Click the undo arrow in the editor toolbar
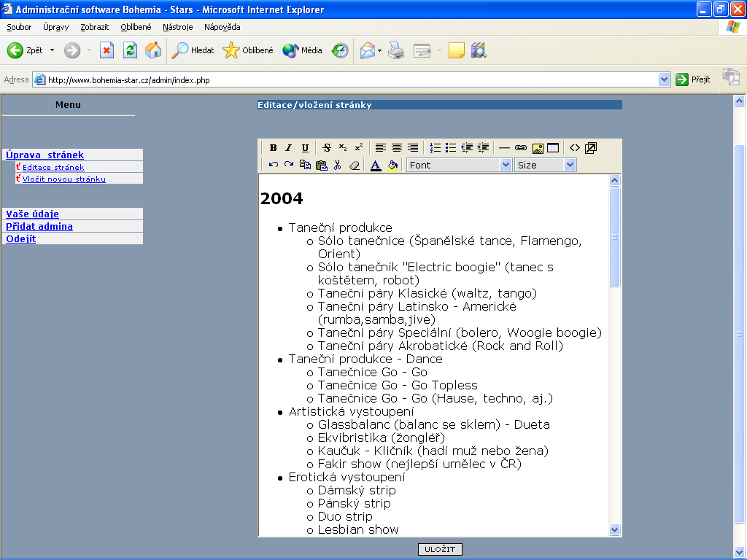747x560 pixels. 273,166
